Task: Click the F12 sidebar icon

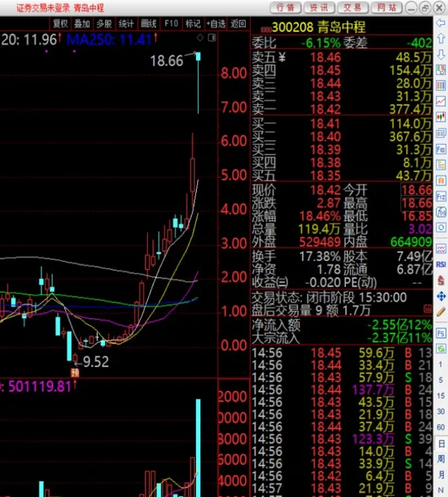Action: point(440,197)
